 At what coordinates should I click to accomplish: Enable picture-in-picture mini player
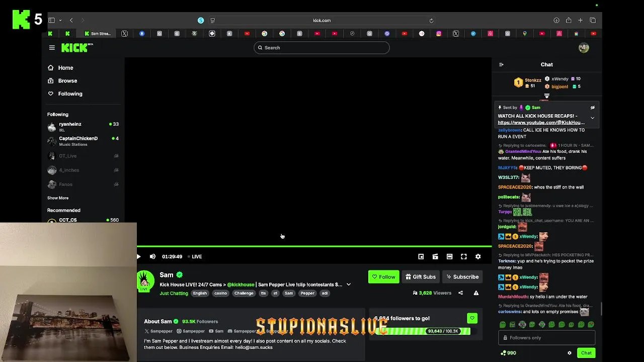(x=421, y=256)
